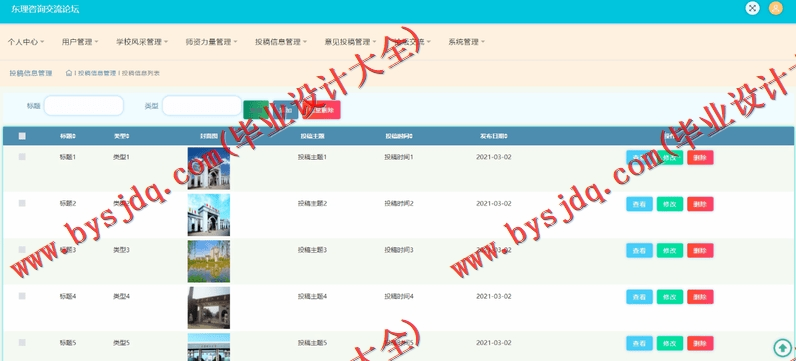The height and width of the screenshot is (361, 796).
Task: Click 查看 button for 标题3 row
Action: (x=639, y=250)
